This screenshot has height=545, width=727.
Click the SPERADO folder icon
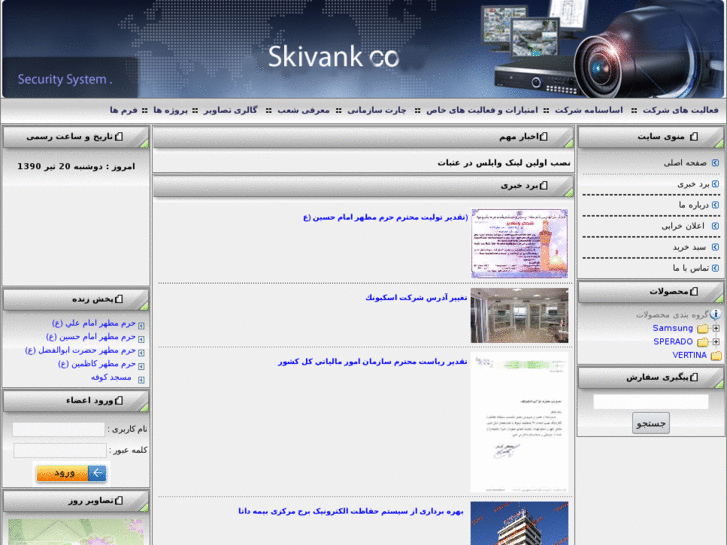tap(703, 342)
